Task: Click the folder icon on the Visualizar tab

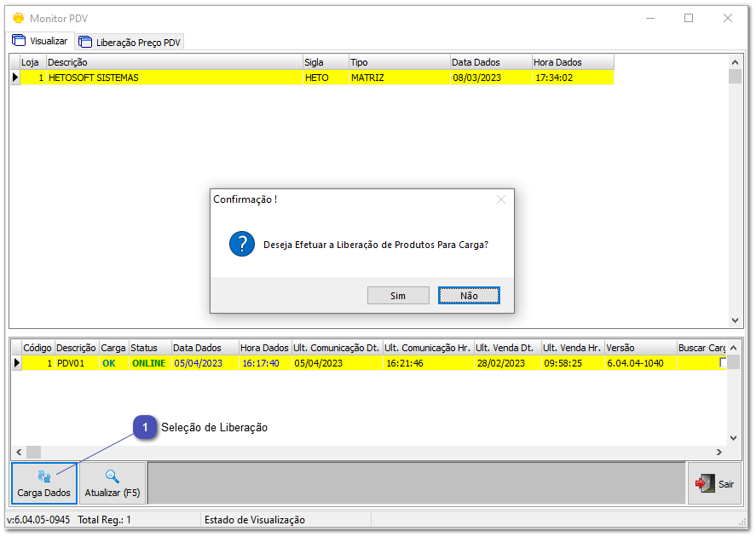Action: 16,39
